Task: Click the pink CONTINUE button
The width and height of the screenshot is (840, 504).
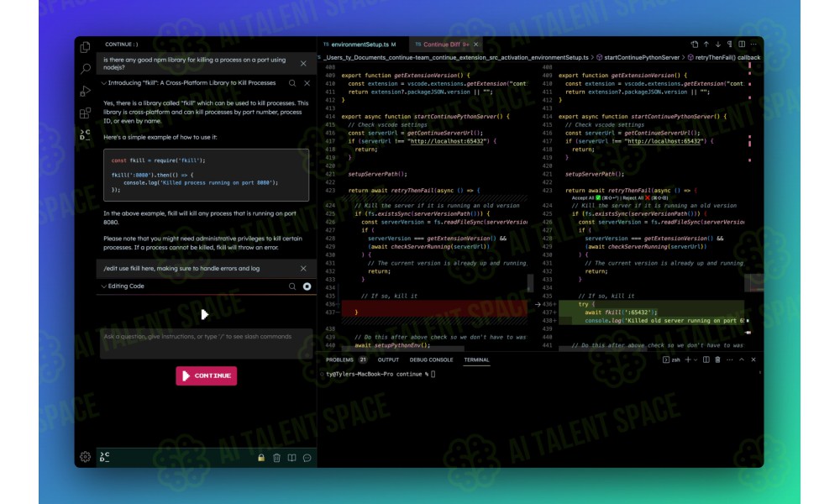Action: (207, 375)
